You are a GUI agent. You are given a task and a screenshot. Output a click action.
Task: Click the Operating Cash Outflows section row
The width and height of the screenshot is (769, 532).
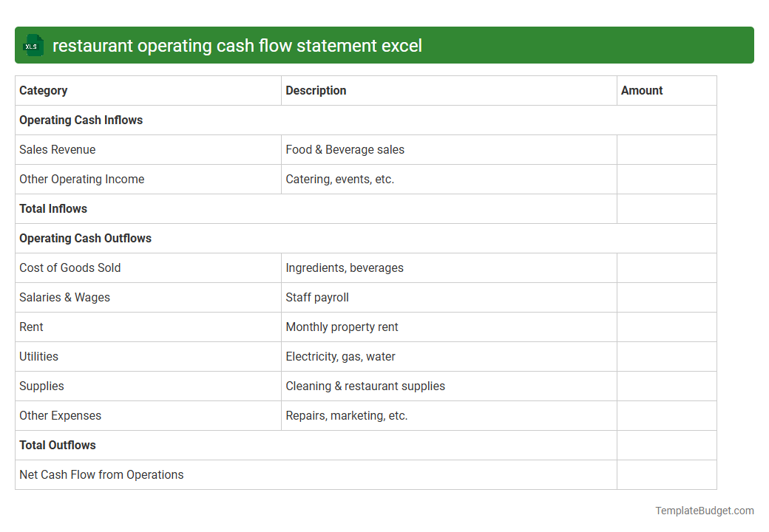tap(85, 238)
